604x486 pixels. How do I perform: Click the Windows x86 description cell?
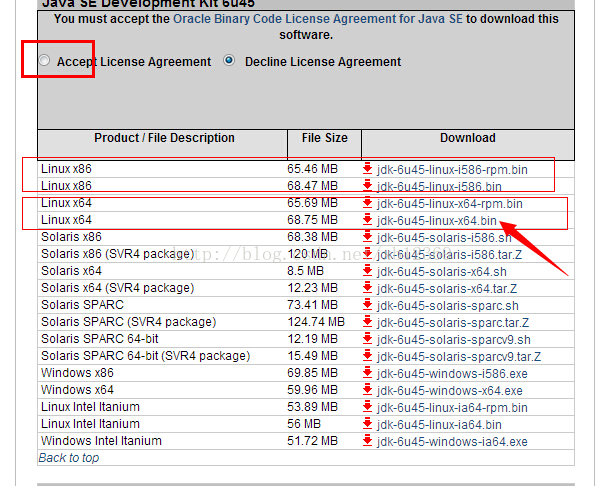pos(77,373)
